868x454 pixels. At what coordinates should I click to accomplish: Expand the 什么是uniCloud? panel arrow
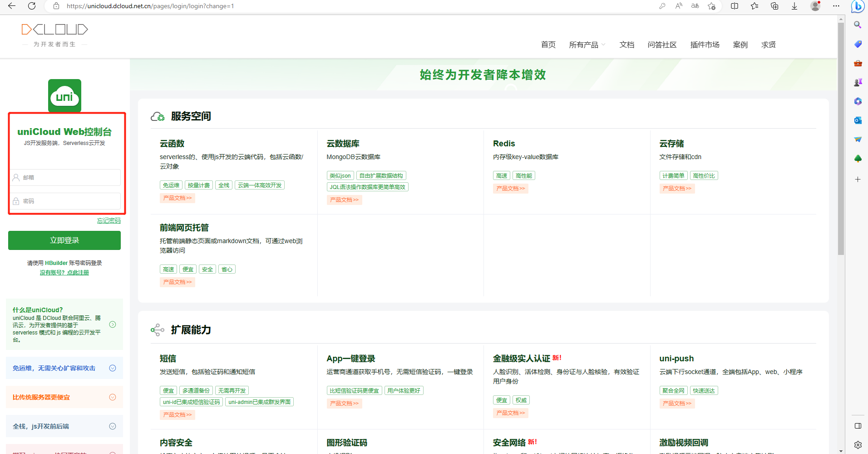pos(113,324)
